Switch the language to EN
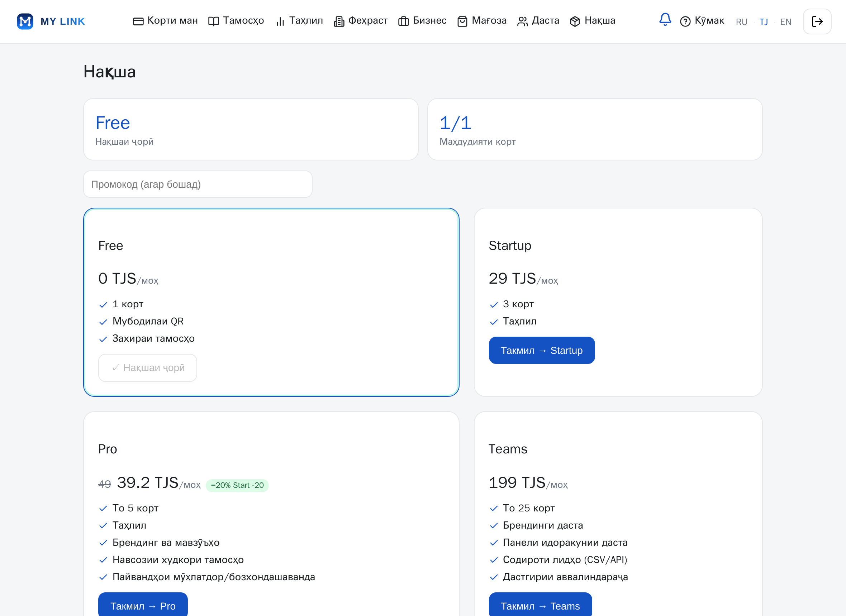 pos(785,22)
